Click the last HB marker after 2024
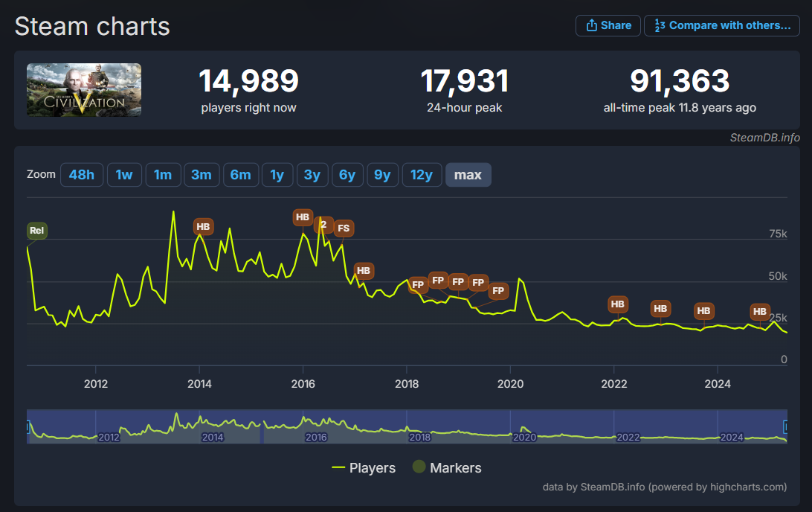 click(760, 312)
